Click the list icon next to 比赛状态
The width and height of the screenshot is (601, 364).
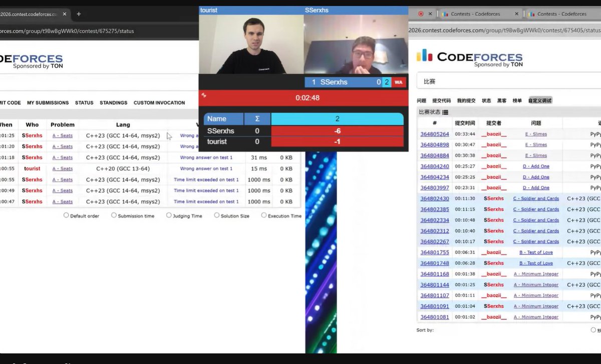coord(445,112)
